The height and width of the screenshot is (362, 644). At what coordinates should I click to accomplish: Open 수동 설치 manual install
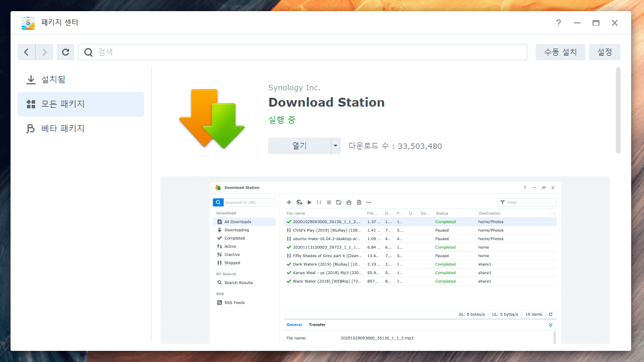click(x=560, y=52)
